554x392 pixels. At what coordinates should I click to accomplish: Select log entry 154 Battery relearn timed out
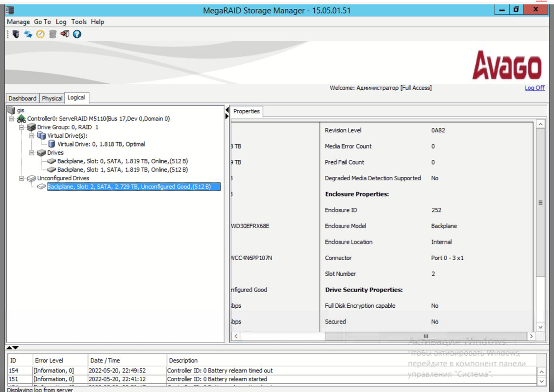pos(272,370)
